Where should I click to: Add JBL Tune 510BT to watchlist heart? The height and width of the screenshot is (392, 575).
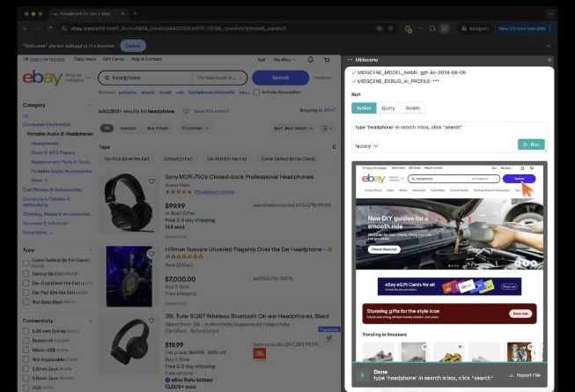(x=151, y=321)
